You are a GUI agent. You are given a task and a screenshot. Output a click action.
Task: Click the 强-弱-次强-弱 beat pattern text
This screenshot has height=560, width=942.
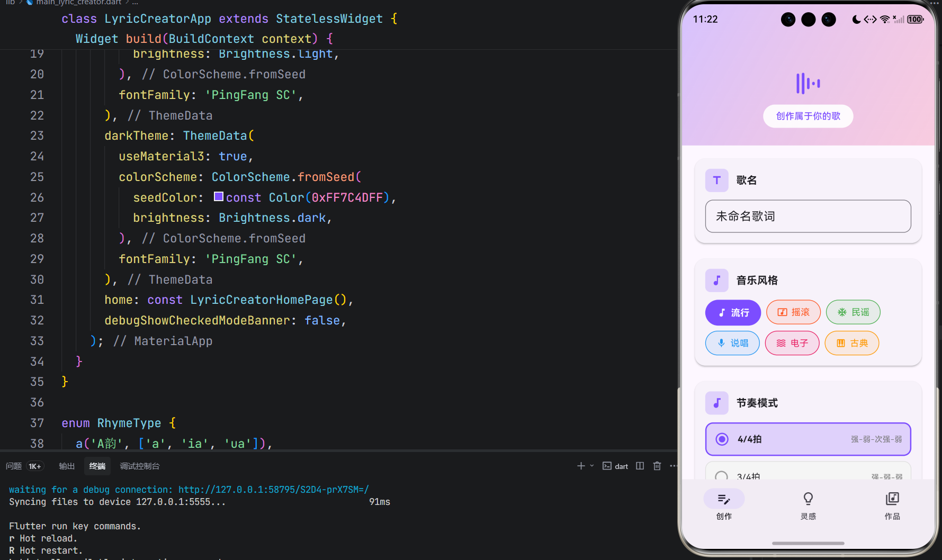(x=876, y=439)
